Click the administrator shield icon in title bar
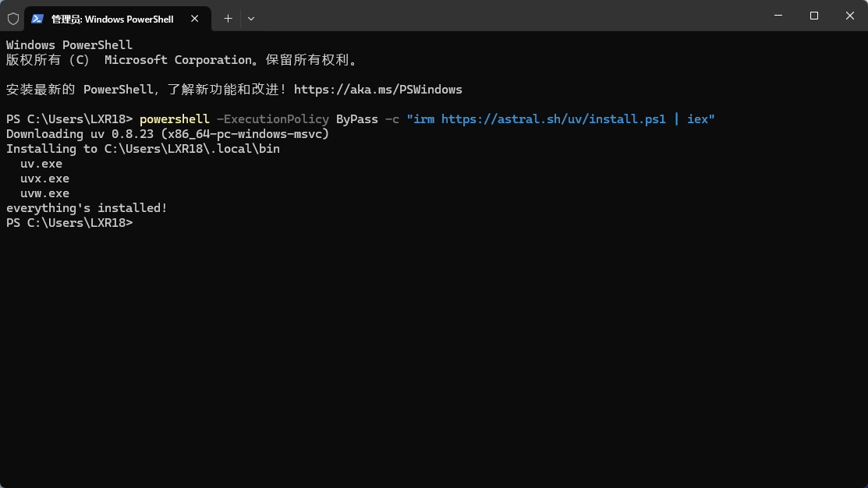 pyautogui.click(x=13, y=19)
